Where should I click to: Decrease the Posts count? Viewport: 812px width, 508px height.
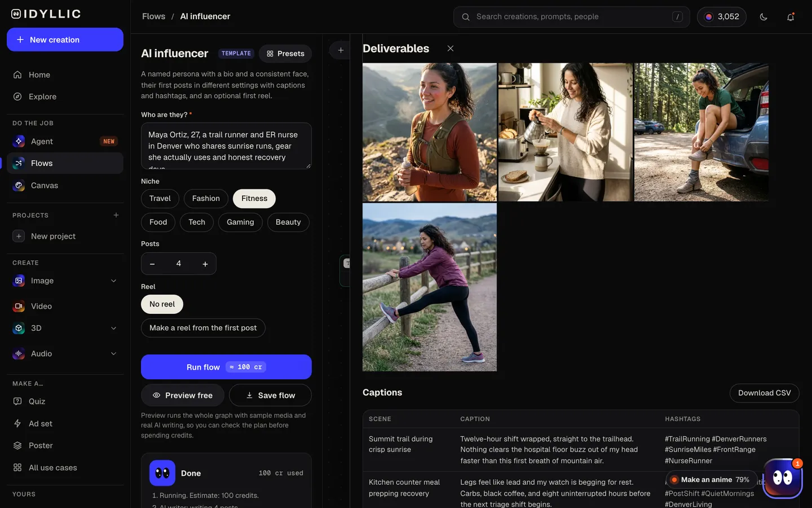152,264
